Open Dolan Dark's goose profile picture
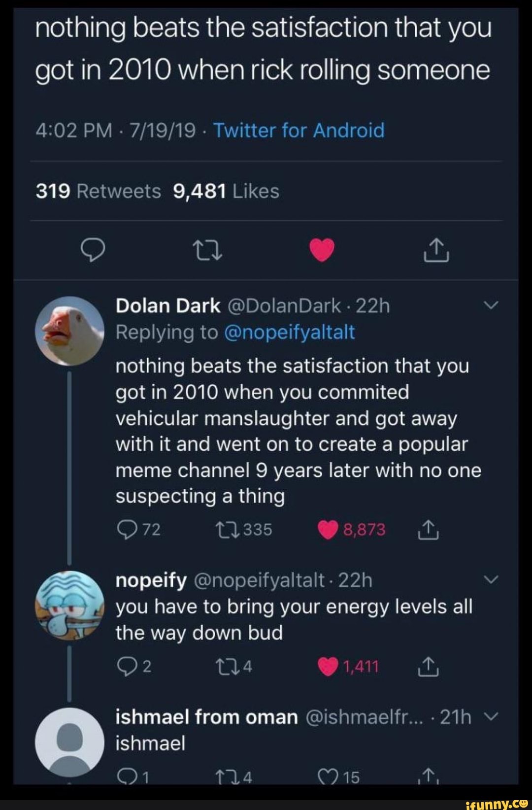532x810 pixels. point(69,330)
